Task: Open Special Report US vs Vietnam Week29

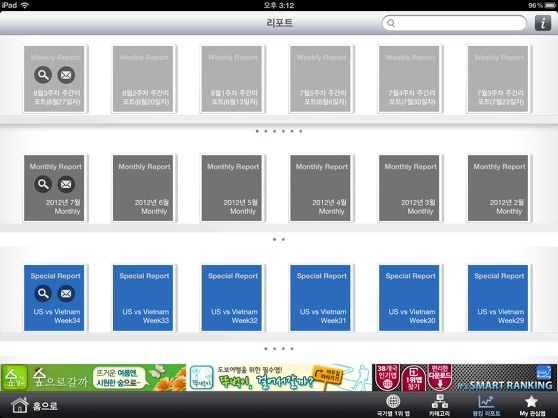Action: point(498,298)
